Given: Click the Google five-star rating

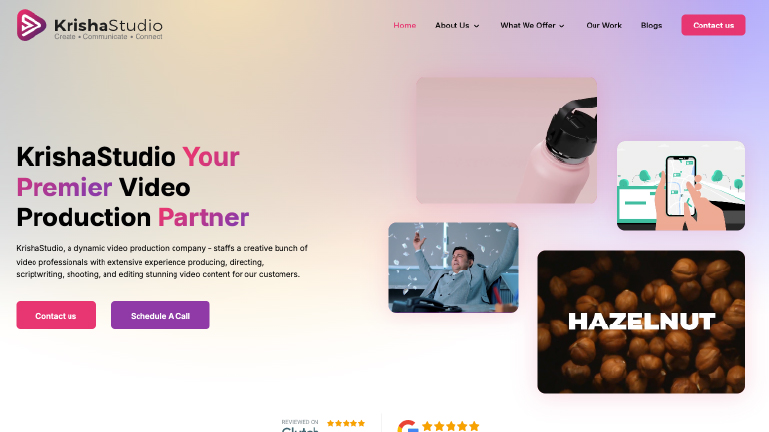Looking at the screenshot, I should tap(451, 426).
